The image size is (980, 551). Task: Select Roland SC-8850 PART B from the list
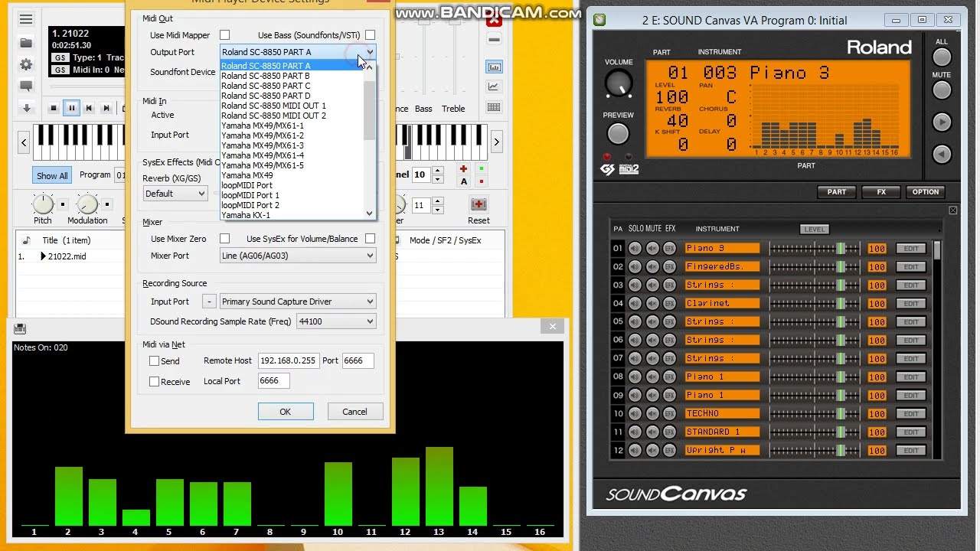pyautogui.click(x=266, y=76)
